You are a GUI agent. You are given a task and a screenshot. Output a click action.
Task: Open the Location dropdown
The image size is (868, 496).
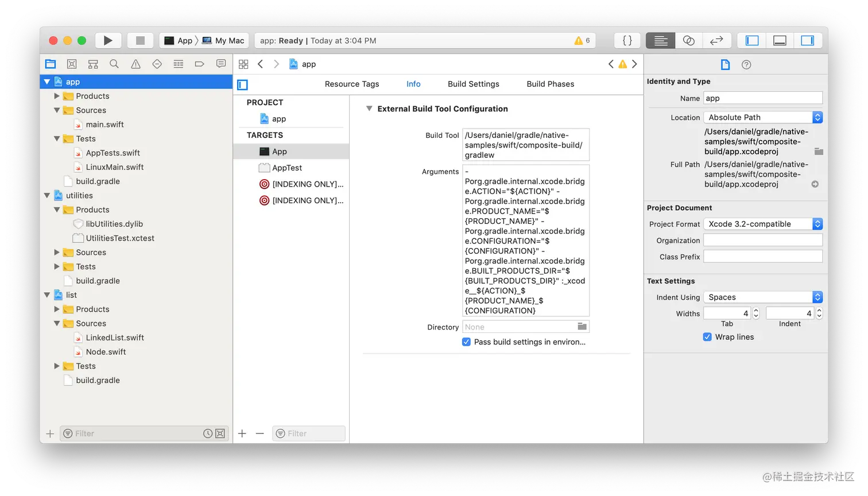click(763, 117)
